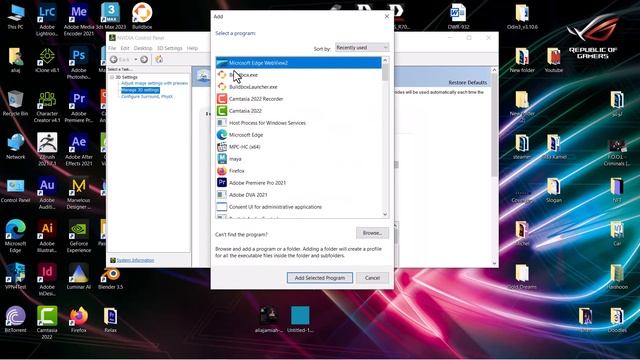Collapse the 3D Settings tree node
Viewport: 640px width, 360px height.
(112, 77)
